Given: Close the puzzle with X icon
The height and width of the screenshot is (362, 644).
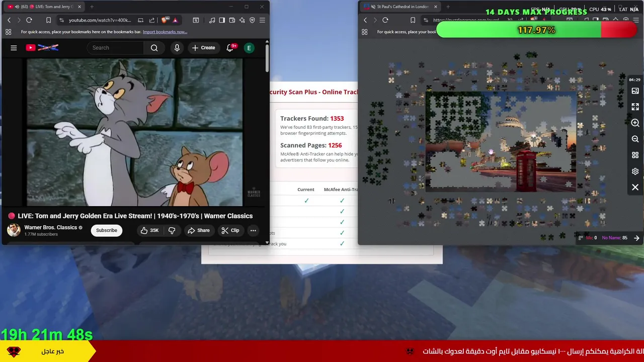Looking at the screenshot, I should point(635,187).
